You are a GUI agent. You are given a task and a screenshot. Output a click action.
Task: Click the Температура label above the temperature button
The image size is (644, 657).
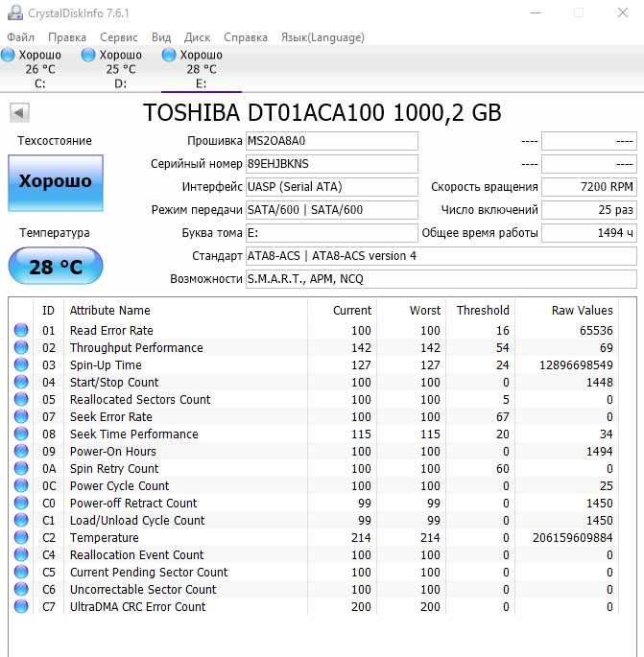tap(55, 233)
